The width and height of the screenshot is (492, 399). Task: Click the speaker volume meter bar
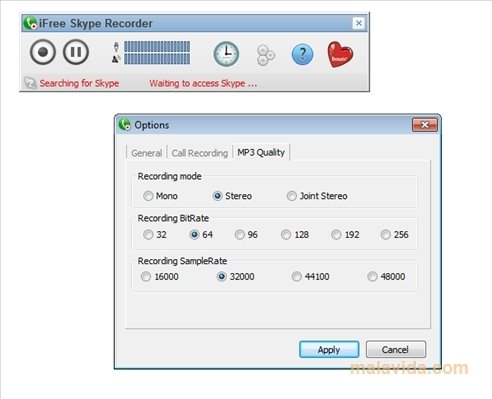pyautogui.click(x=157, y=59)
